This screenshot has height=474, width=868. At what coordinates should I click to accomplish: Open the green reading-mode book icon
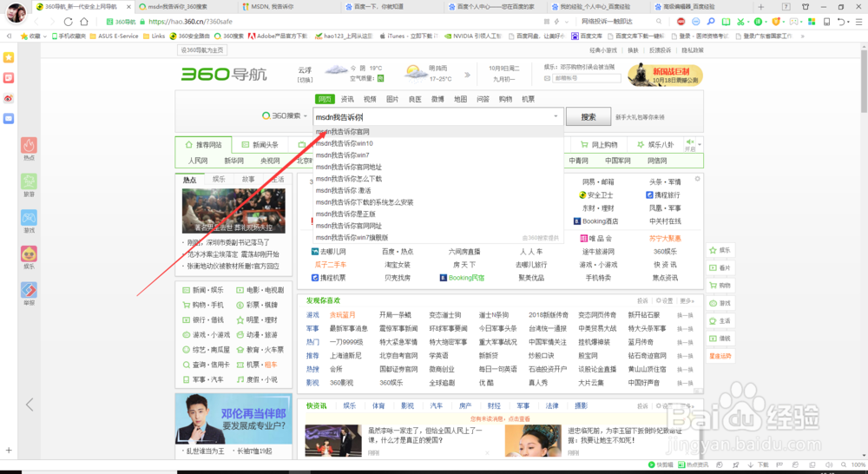(x=726, y=22)
